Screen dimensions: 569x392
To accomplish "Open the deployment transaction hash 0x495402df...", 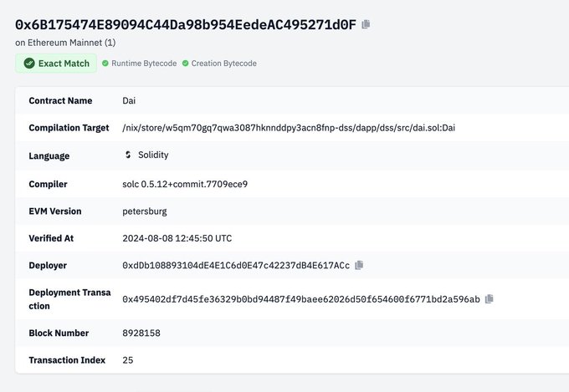I will click(301, 299).
